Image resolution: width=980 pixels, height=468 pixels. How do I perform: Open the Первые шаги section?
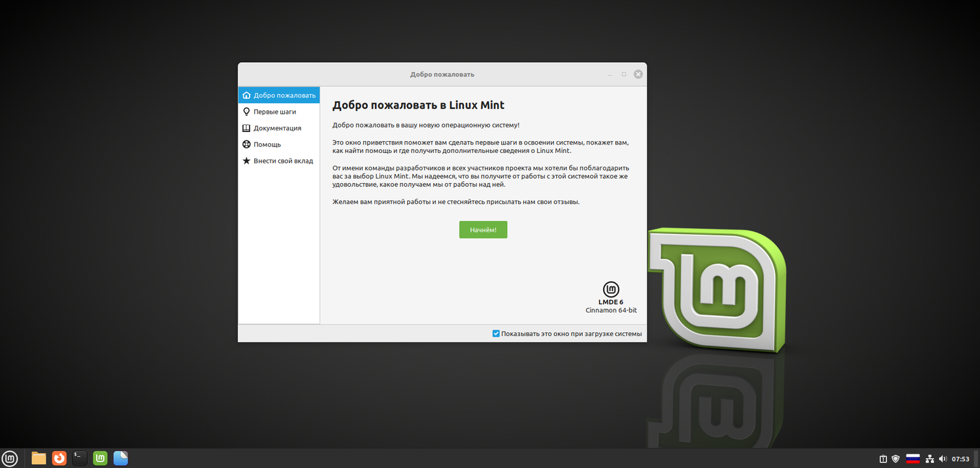click(x=279, y=112)
